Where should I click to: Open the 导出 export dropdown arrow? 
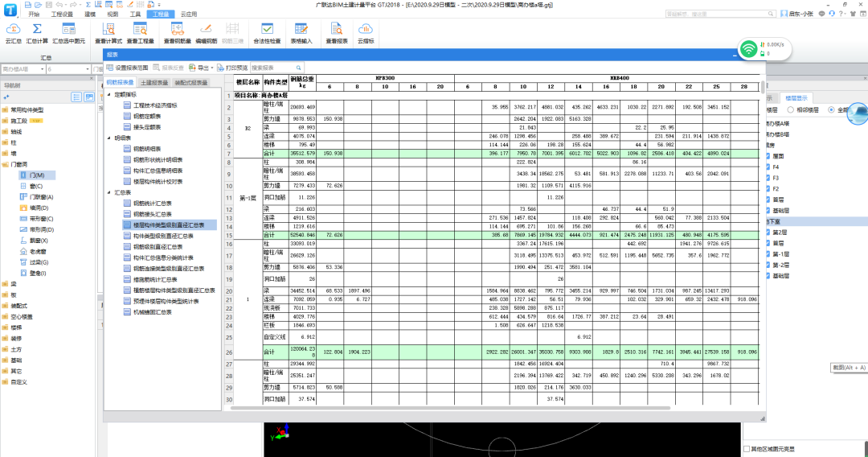click(212, 68)
